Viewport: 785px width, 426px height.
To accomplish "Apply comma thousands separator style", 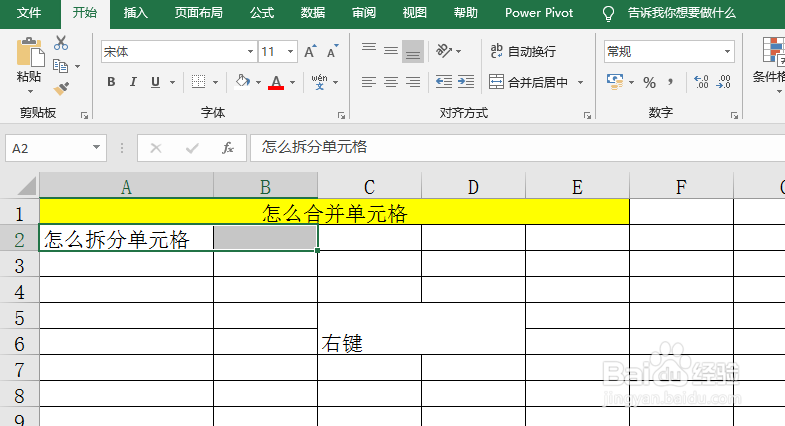I will (671, 82).
